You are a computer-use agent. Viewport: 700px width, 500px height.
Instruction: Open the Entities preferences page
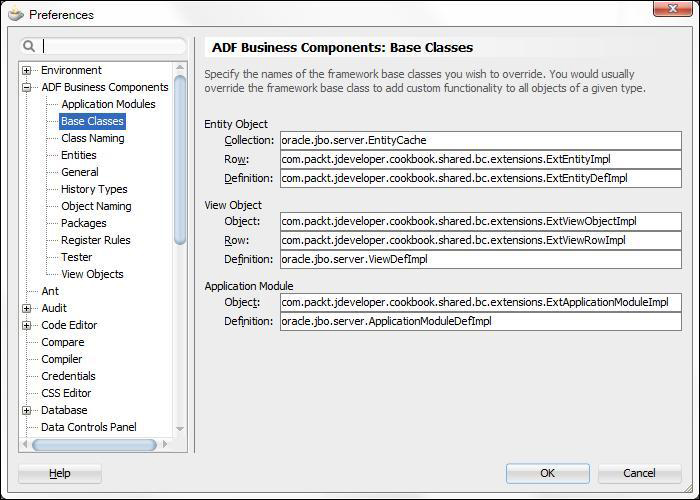(x=79, y=155)
